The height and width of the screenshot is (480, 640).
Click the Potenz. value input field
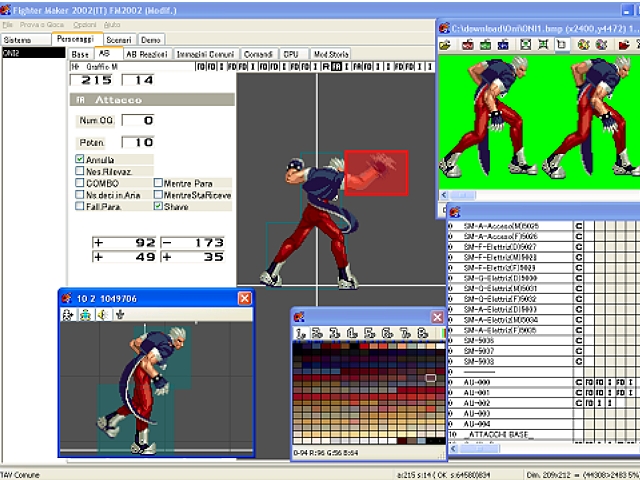(138, 143)
